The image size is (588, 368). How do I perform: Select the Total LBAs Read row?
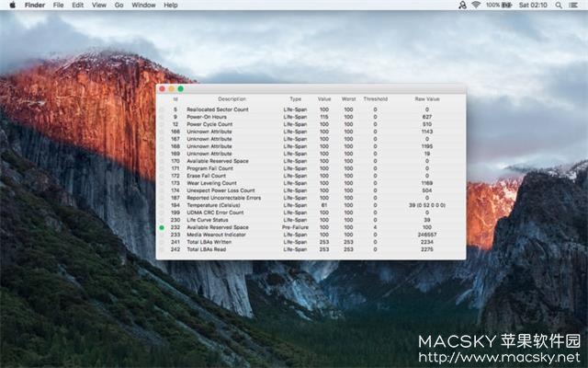pos(311,249)
